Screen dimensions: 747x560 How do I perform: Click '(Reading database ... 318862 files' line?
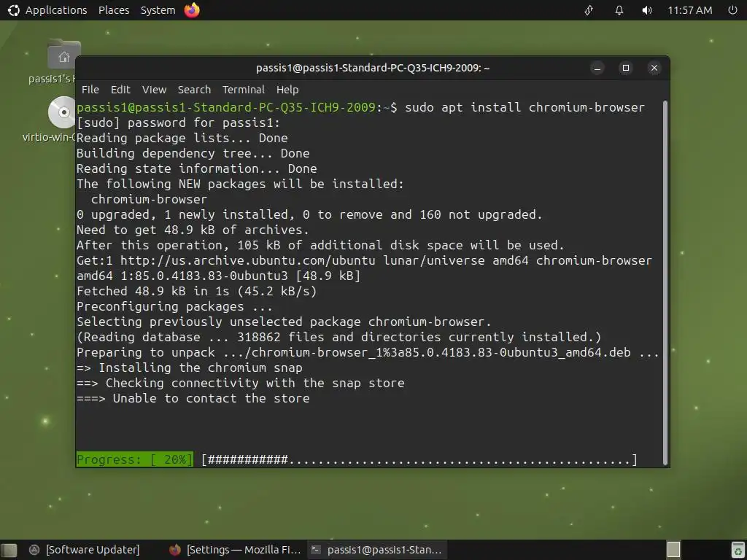click(x=338, y=337)
